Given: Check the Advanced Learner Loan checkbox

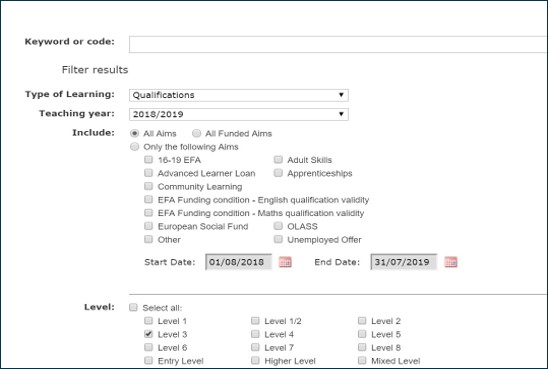Looking at the screenshot, I should 149,173.
